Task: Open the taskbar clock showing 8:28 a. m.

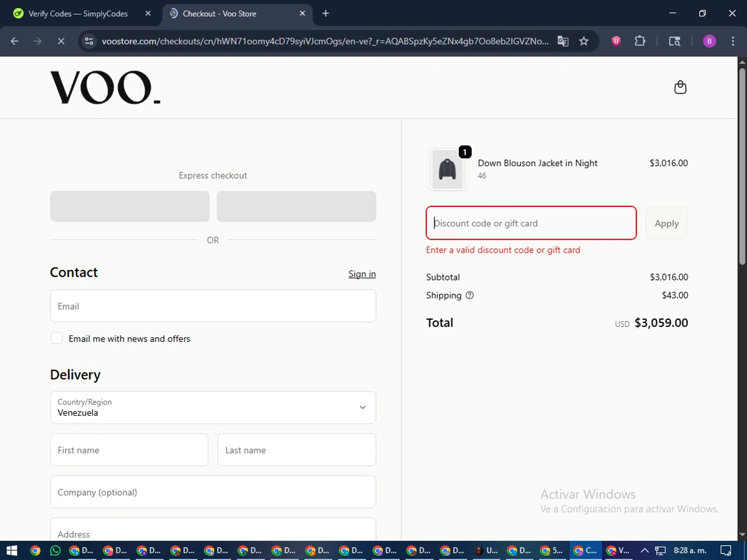Action: [690, 551]
